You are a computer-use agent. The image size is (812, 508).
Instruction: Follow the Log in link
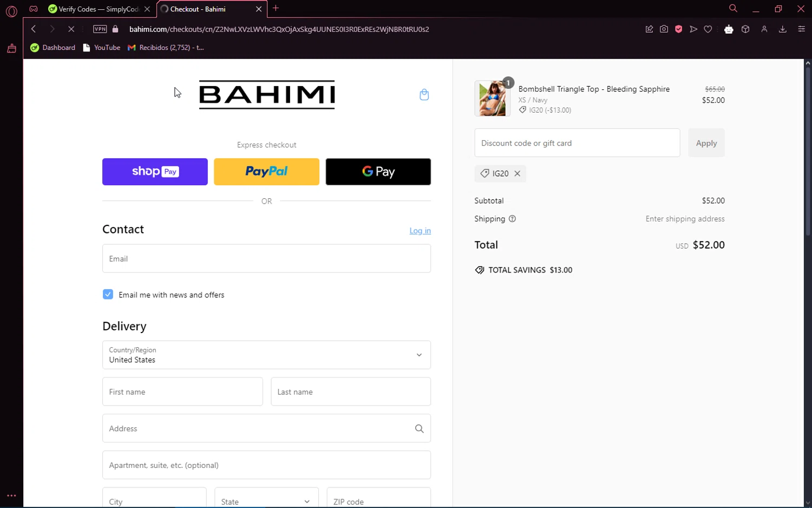click(x=420, y=231)
